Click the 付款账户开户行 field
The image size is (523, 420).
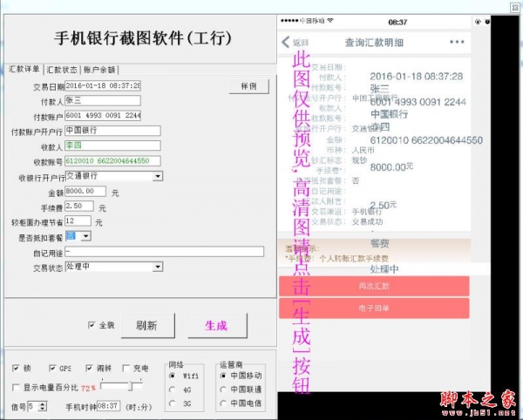(x=112, y=131)
